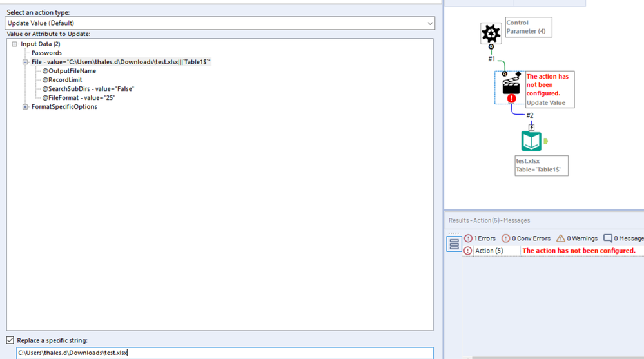Click the Action tool Q input anchor
This screenshot has width=644, height=359.
(x=505, y=74)
